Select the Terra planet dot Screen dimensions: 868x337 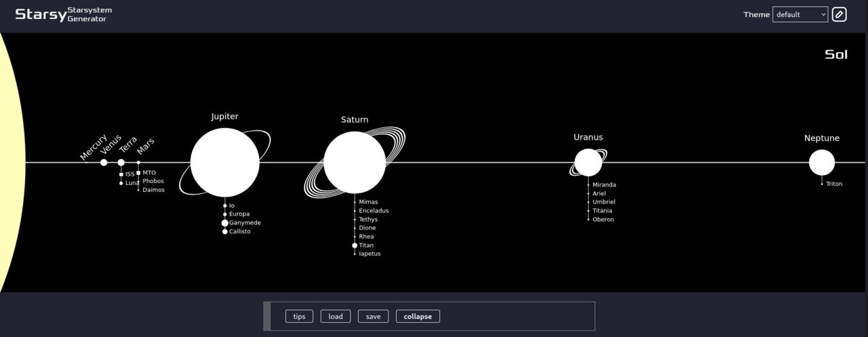121,163
